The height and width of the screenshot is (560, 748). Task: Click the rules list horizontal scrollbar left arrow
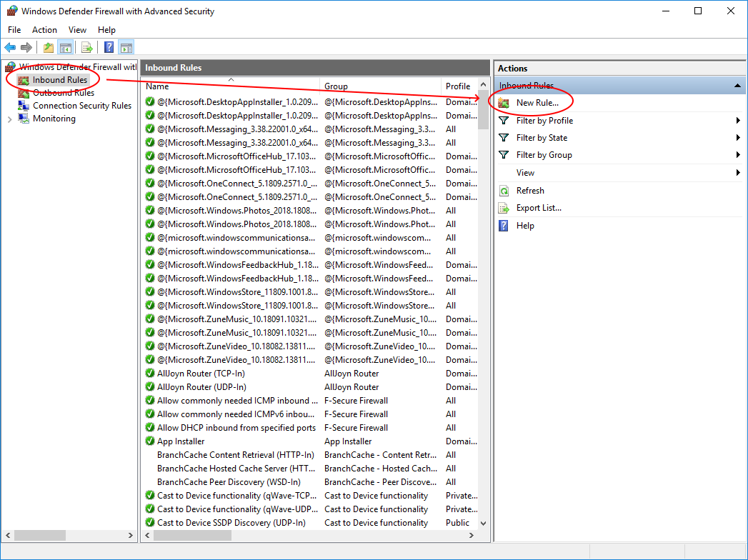coord(148,536)
